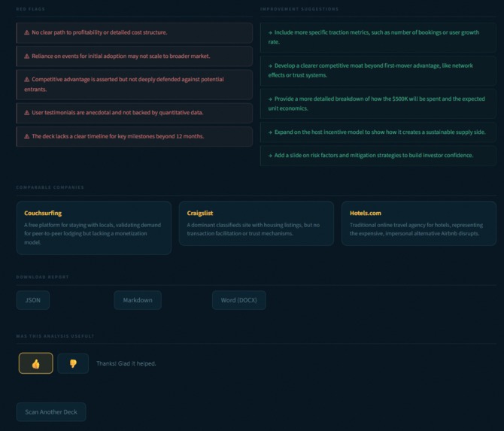504x431 pixels.
Task: Click warning icon beside 'User testimonials are anecdotal'
Action: 26,113
